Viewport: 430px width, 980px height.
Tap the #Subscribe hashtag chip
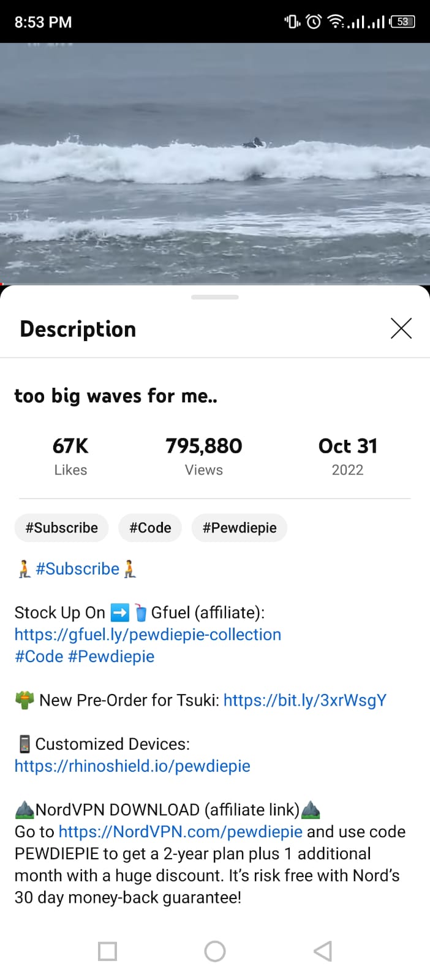tap(61, 528)
